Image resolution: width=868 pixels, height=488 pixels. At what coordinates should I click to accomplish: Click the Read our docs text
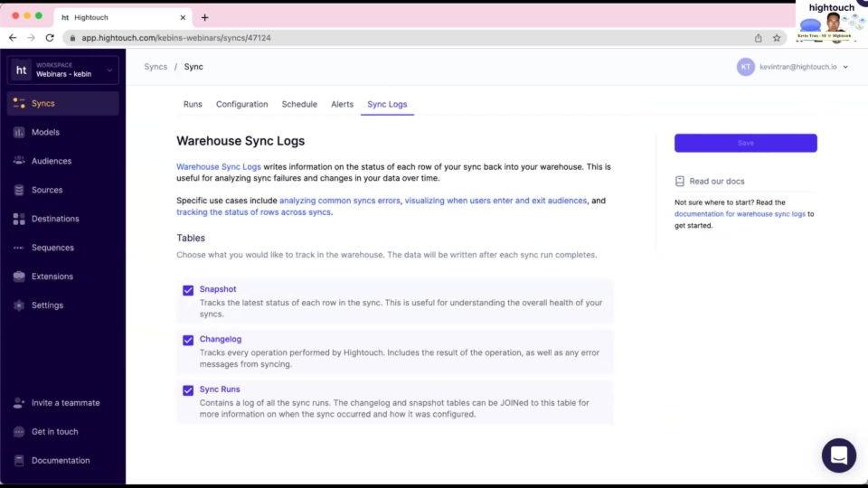[x=716, y=181]
